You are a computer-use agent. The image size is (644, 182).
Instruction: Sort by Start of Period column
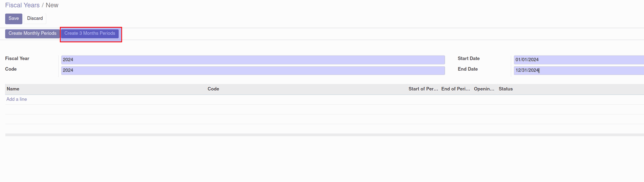[x=423, y=89]
